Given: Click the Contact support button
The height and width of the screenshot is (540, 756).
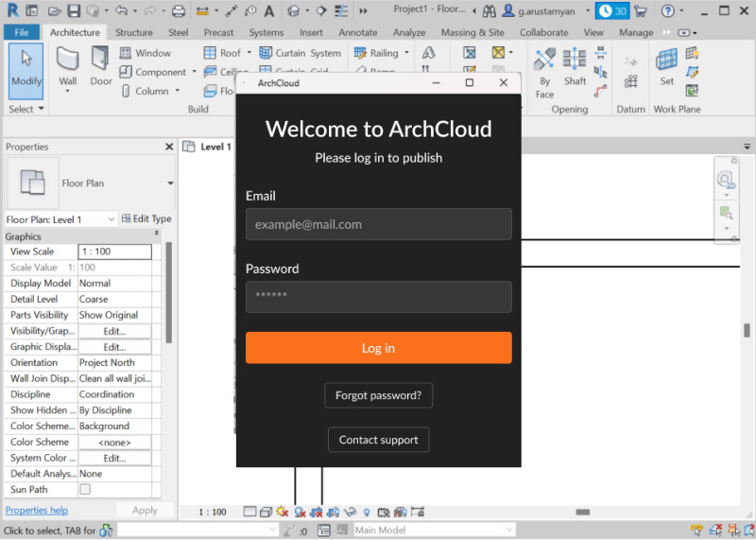Looking at the screenshot, I should click(378, 440).
